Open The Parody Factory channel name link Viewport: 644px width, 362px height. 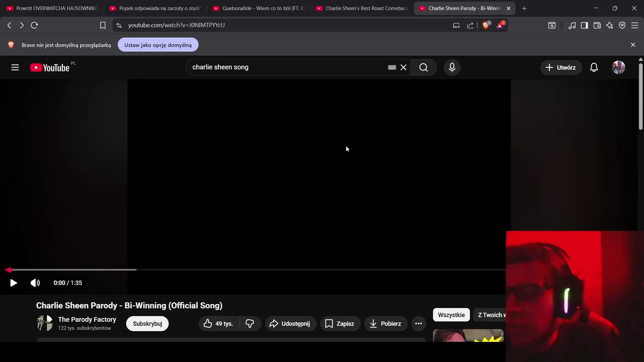(87, 319)
